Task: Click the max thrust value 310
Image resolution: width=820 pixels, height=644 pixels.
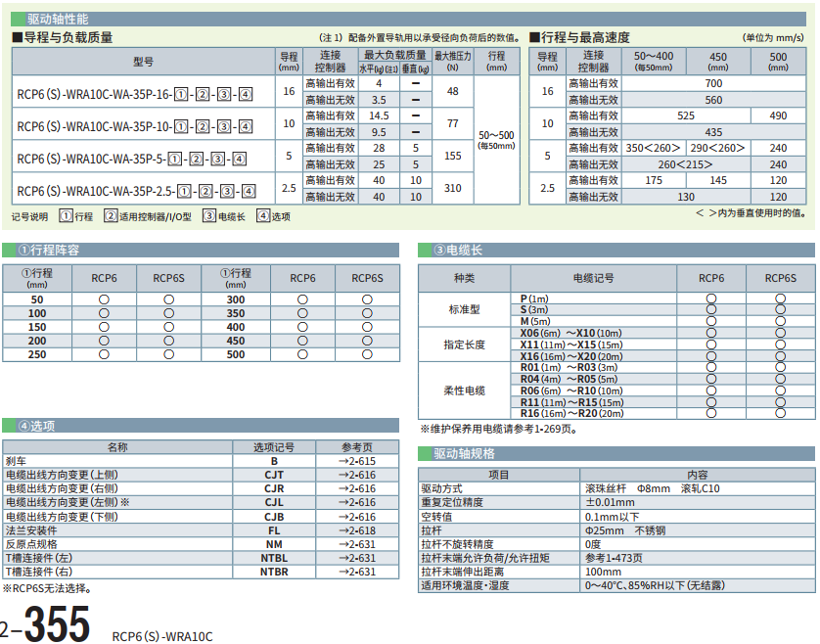Action: 453,188
